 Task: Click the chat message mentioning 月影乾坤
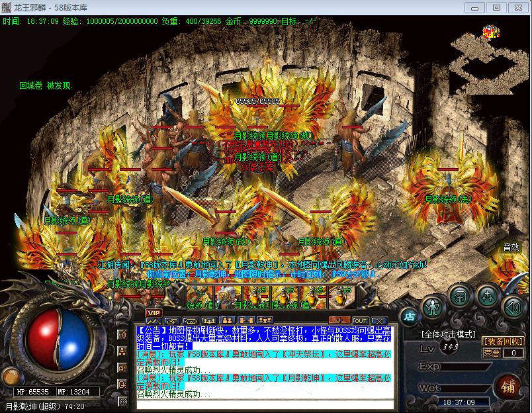[x=263, y=382]
